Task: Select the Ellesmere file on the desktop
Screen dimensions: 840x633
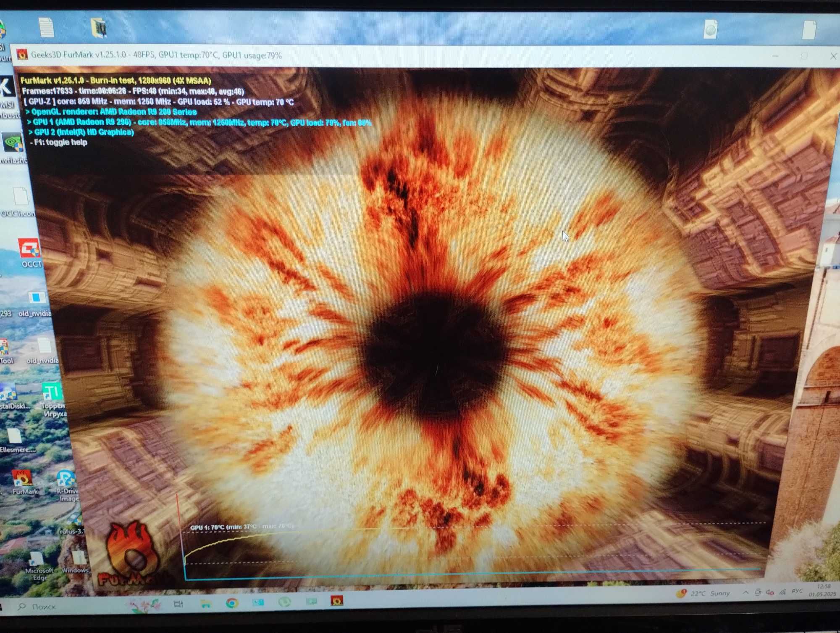Action: click(17, 440)
